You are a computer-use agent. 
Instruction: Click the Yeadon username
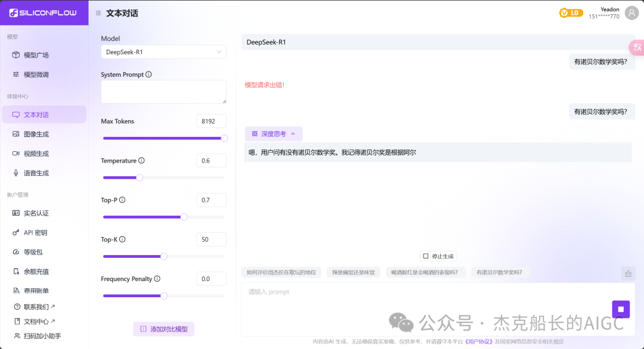point(610,10)
